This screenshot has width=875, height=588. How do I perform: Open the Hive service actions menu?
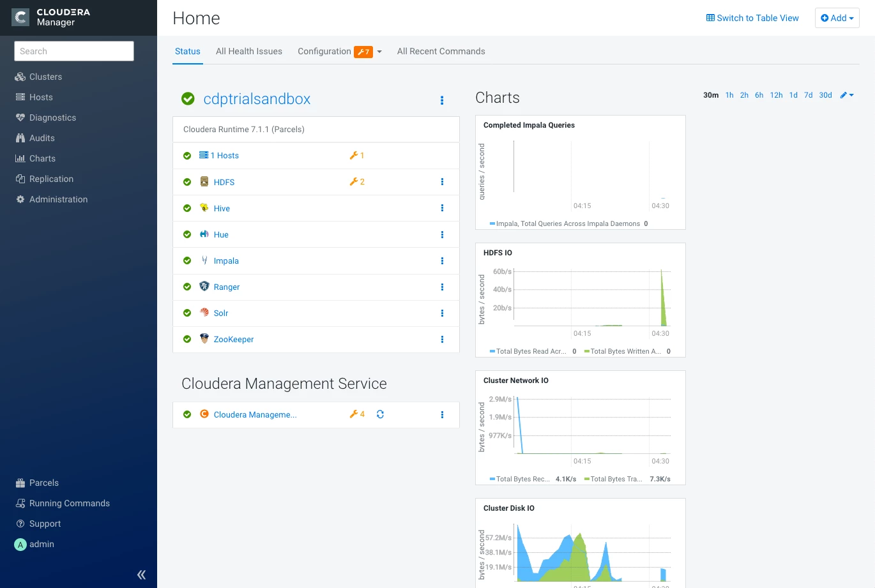click(x=442, y=208)
